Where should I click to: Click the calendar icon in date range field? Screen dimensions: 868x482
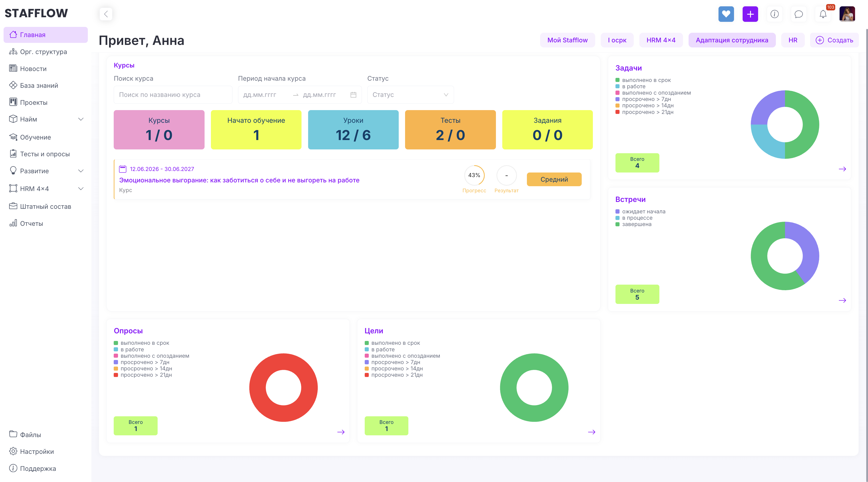353,95
